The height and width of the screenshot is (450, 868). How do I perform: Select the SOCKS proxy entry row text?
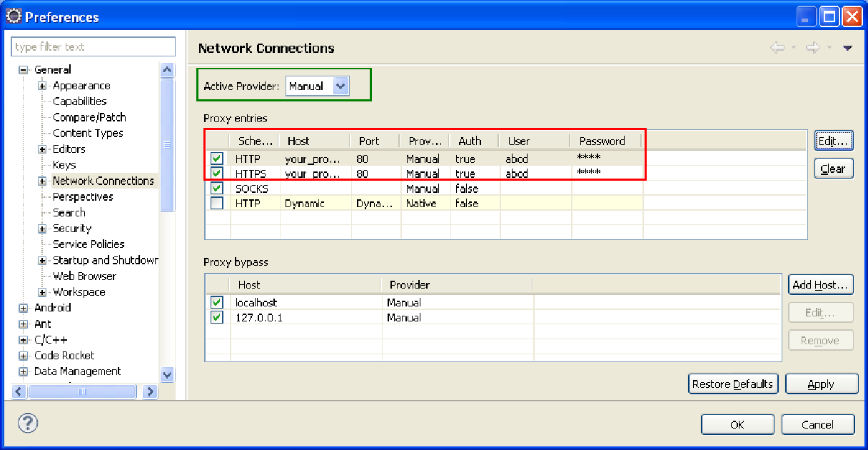pos(252,189)
